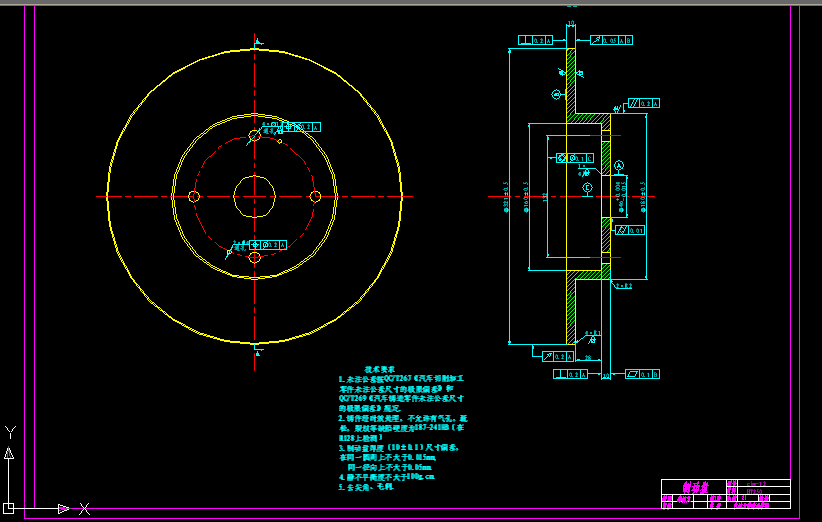Pick the position tolerance frame beside top bolt hole
Viewport: 822px width, 522px height.
302,127
